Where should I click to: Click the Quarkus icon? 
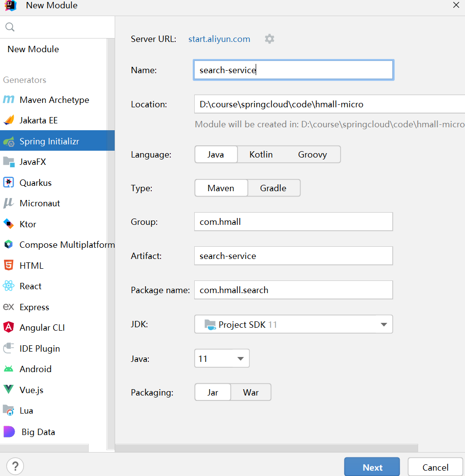click(x=8, y=182)
